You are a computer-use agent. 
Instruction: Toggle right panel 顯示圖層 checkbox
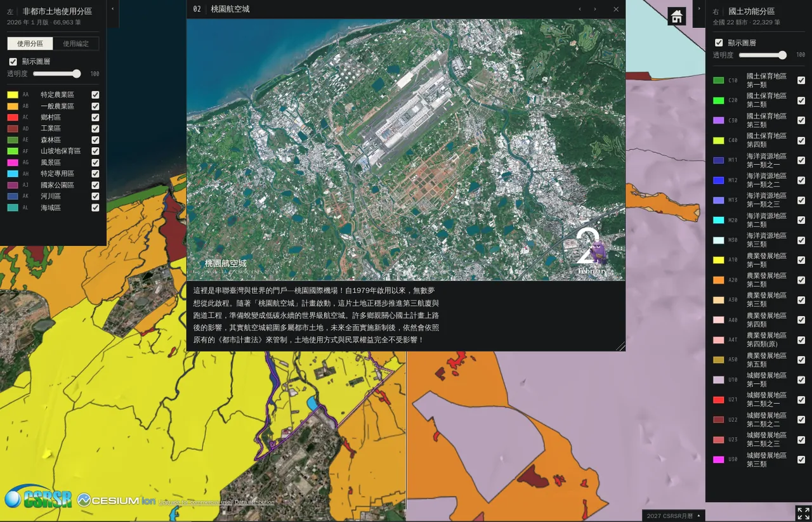[x=719, y=42]
